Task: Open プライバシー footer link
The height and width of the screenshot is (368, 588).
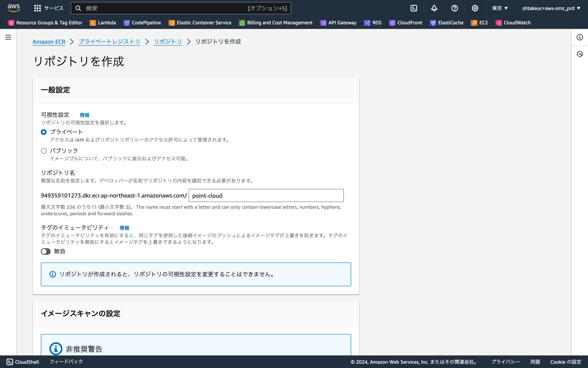Action: coord(506,362)
